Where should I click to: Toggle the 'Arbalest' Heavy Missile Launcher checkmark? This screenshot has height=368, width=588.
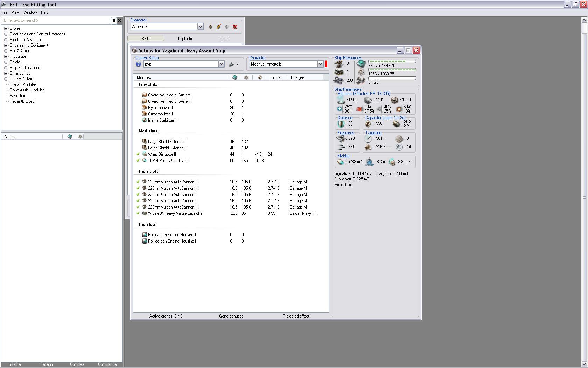(x=138, y=213)
